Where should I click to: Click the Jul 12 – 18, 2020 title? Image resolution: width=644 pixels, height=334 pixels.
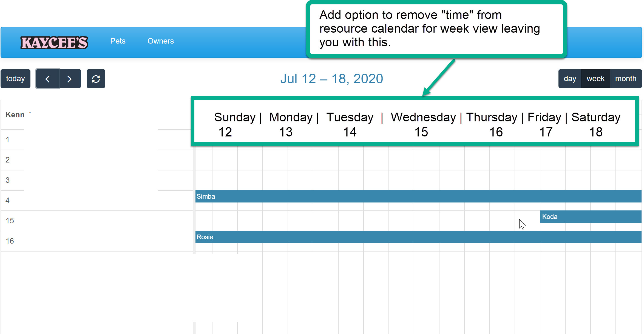(x=331, y=79)
